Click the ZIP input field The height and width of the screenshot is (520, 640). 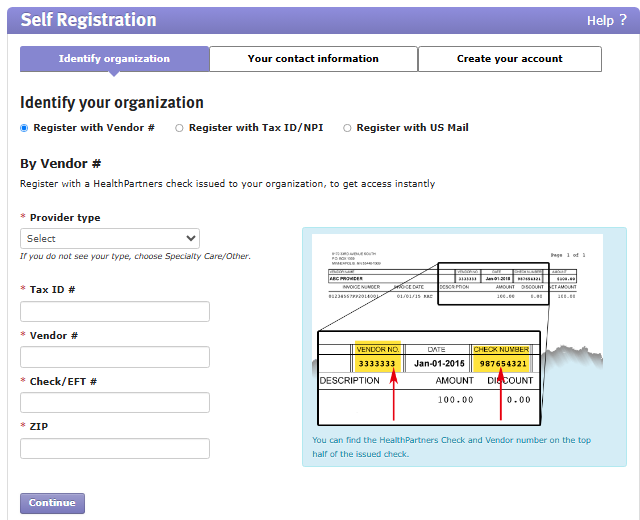tap(115, 449)
